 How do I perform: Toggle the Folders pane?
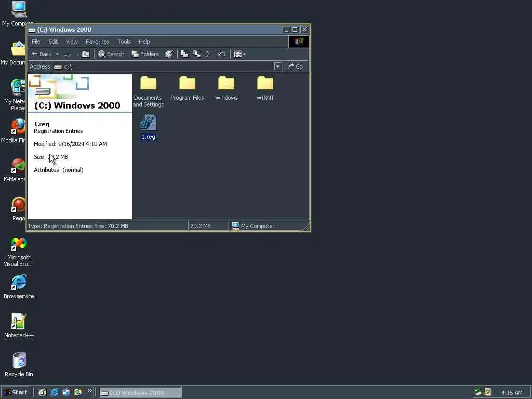[145, 54]
